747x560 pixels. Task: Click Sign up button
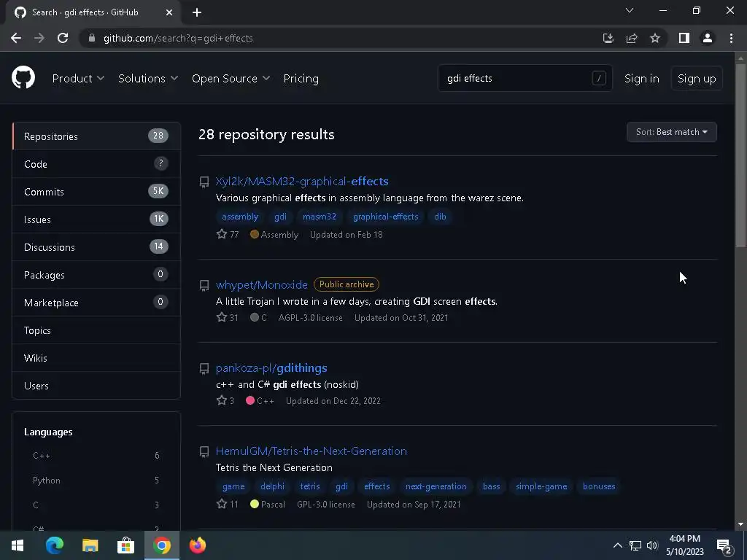coord(697,79)
